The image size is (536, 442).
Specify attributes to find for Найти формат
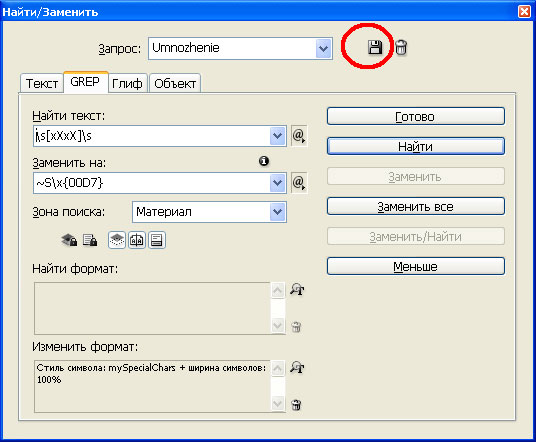297,289
